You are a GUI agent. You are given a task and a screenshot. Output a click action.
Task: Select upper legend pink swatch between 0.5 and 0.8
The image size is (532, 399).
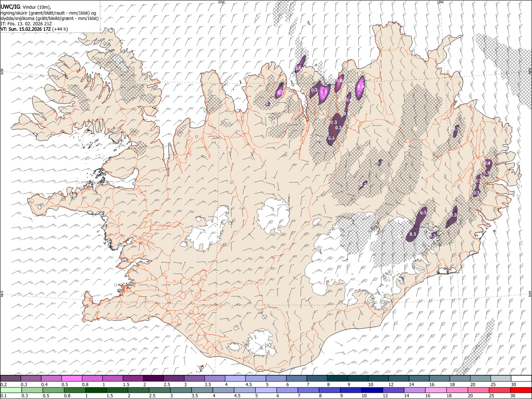click(x=71, y=378)
